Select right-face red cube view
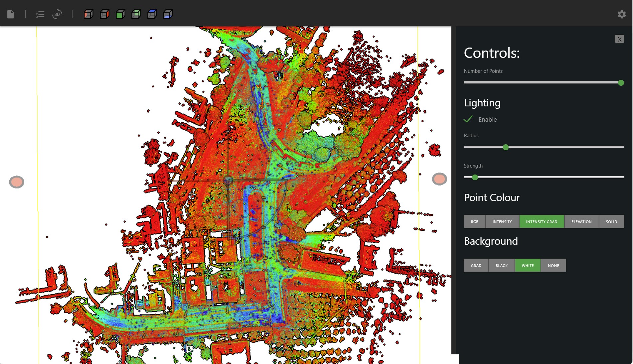633x364 pixels. tap(104, 14)
